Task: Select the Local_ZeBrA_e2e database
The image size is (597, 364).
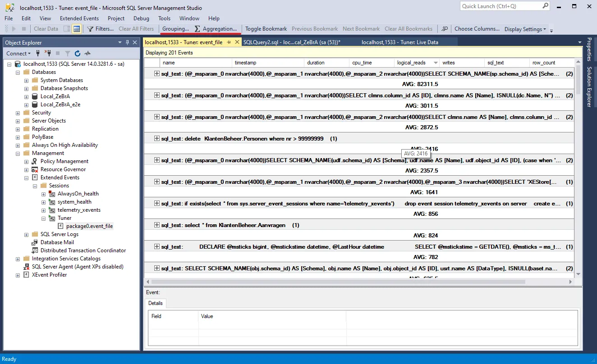Action: pos(60,105)
